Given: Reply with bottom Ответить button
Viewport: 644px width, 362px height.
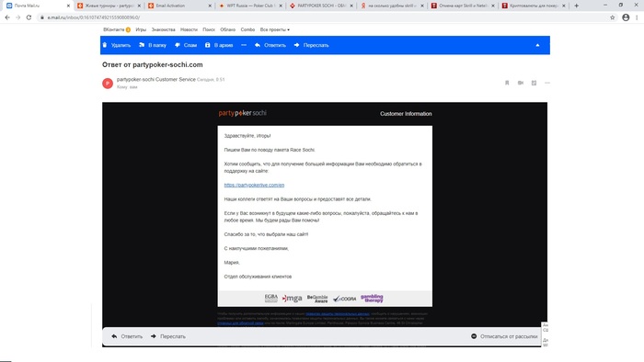Looking at the screenshot, I should (127, 336).
